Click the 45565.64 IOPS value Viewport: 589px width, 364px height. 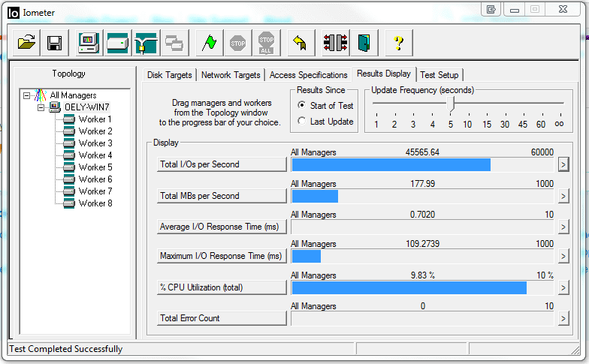click(x=422, y=152)
